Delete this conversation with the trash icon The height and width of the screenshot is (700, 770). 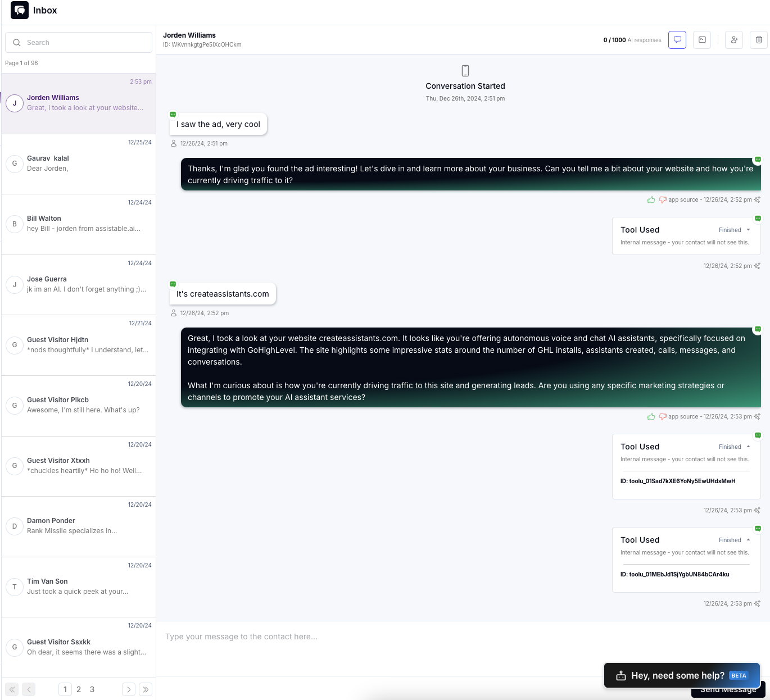[x=759, y=40]
